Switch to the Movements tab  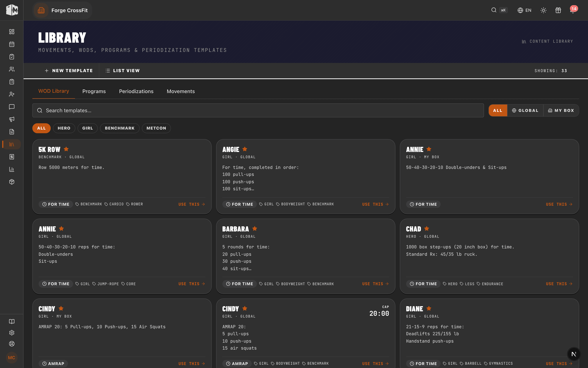tap(181, 91)
